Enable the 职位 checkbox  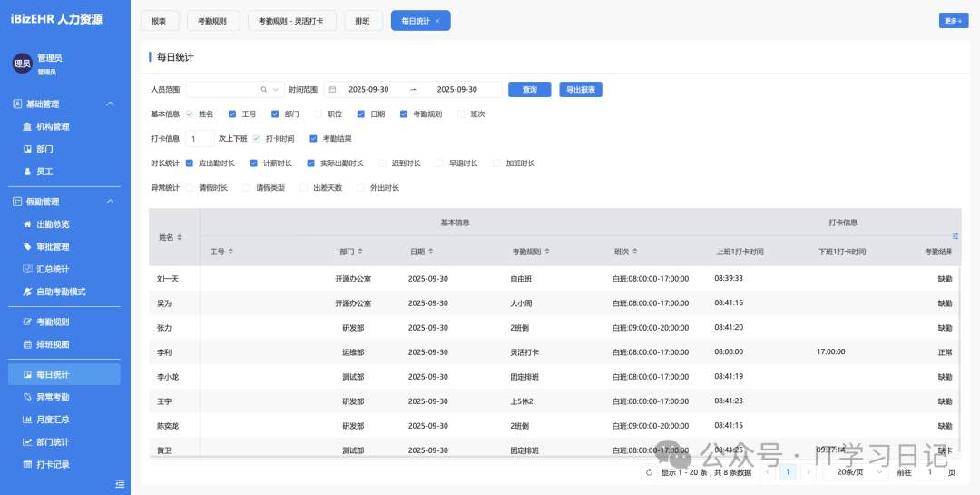pyautogui.click(x=318, y=114)
